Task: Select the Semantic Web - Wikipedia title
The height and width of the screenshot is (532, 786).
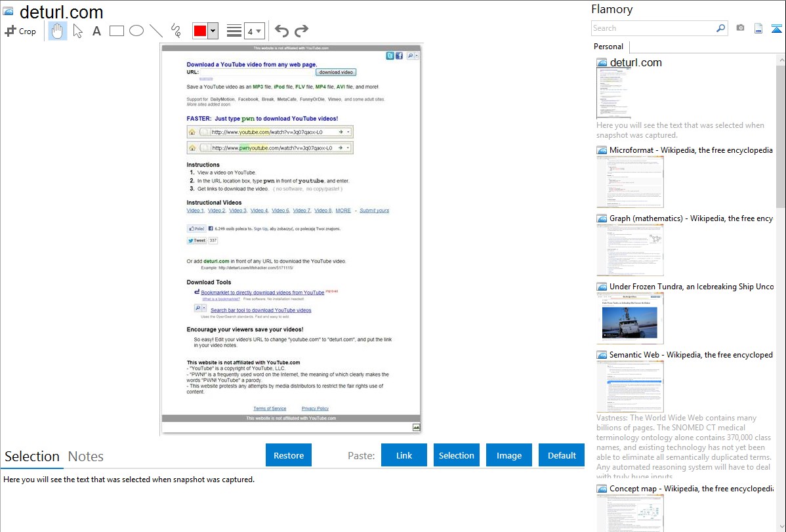Action: [x=691, y=354]
